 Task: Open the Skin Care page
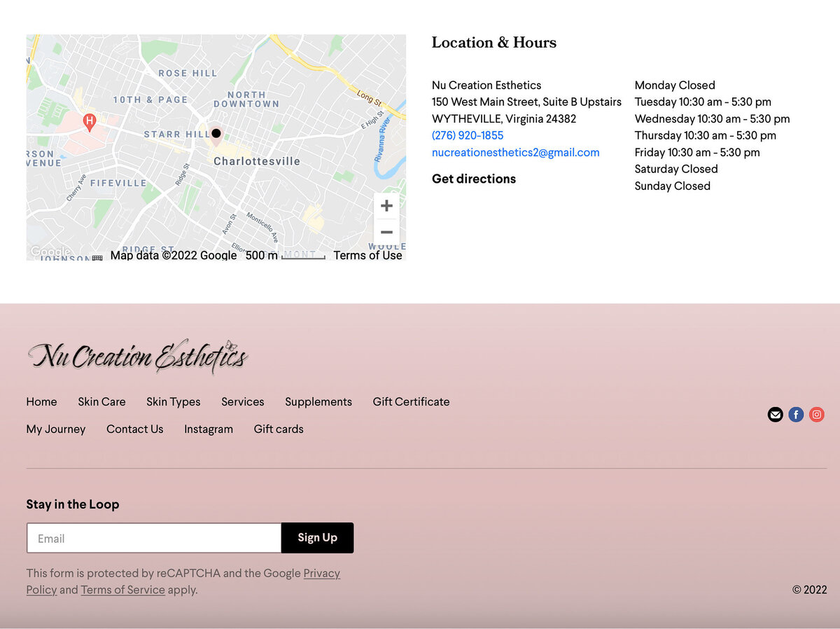tap(101, 402)
